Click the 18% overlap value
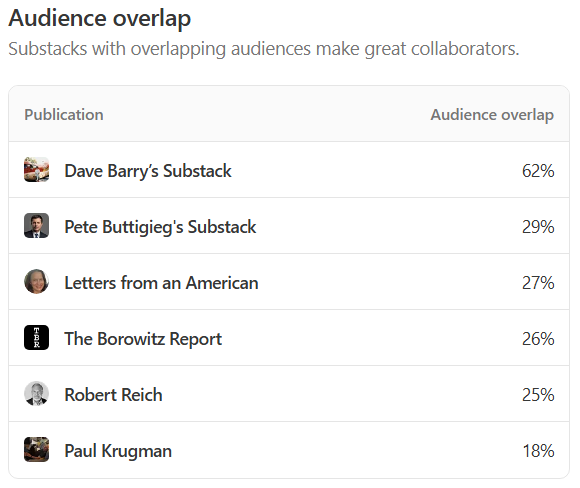Viewport: 580px width, 488px height. click(538, 451)
